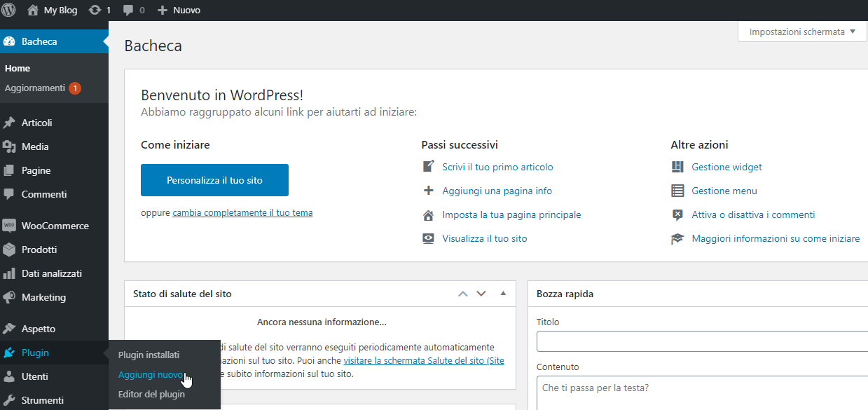Screen dimensions: 868x410
Task: Click the widget icon beside Gestione widget
Action: pyautogui.click(x=677, y=167)
